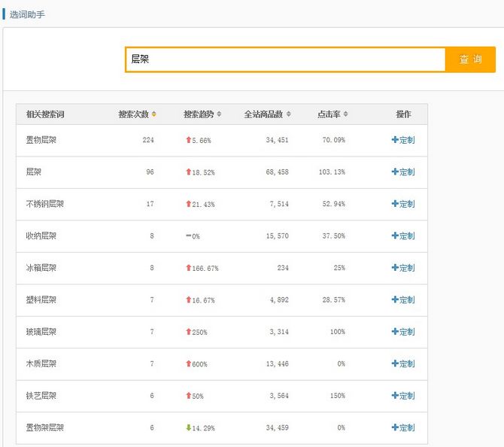This screenshot has height=447, width=504.
Task: Click the 操作 column header
Action: pyautogui.click(x=403, y=114)
